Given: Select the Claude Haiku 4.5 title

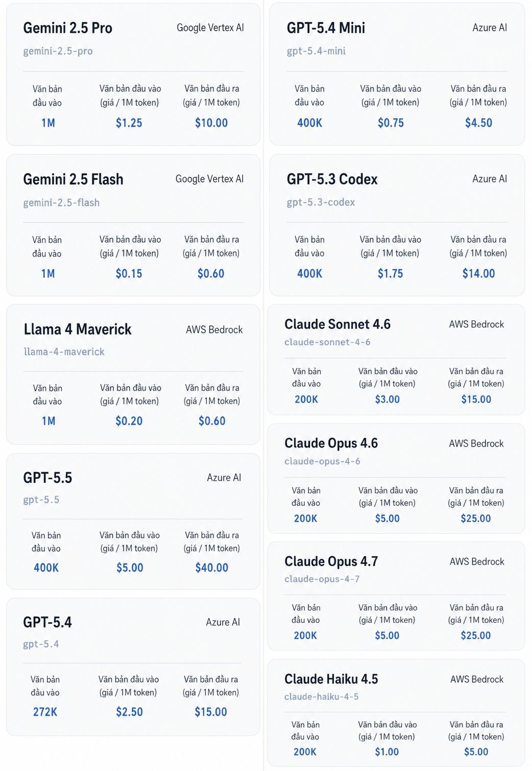Looking at the screenshot, I should (331, 679).
